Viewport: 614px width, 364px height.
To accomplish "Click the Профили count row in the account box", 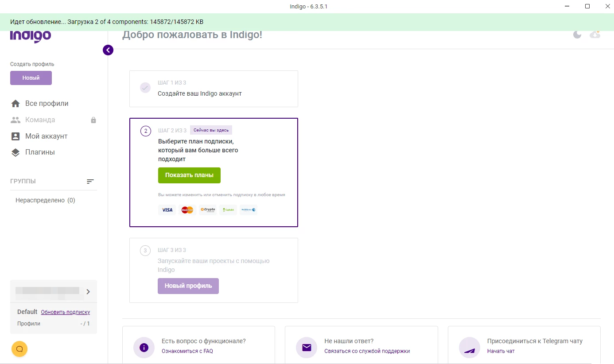I will 54,324.
